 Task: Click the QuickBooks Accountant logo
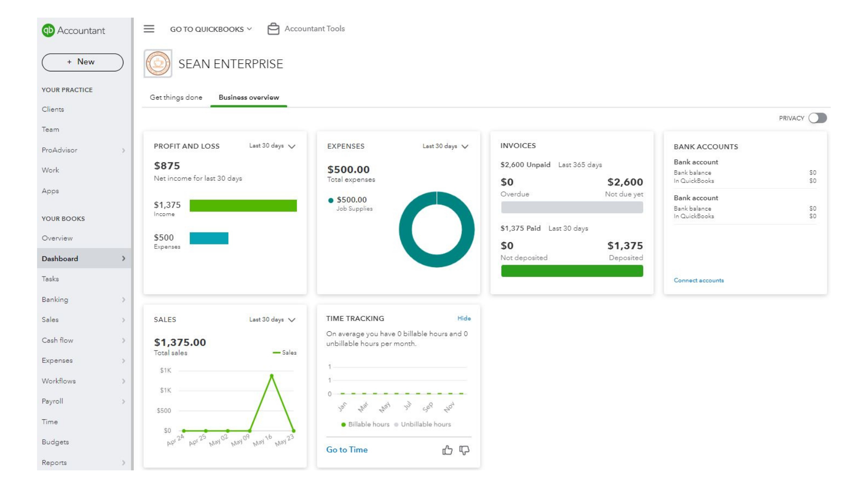pos(48,30)
